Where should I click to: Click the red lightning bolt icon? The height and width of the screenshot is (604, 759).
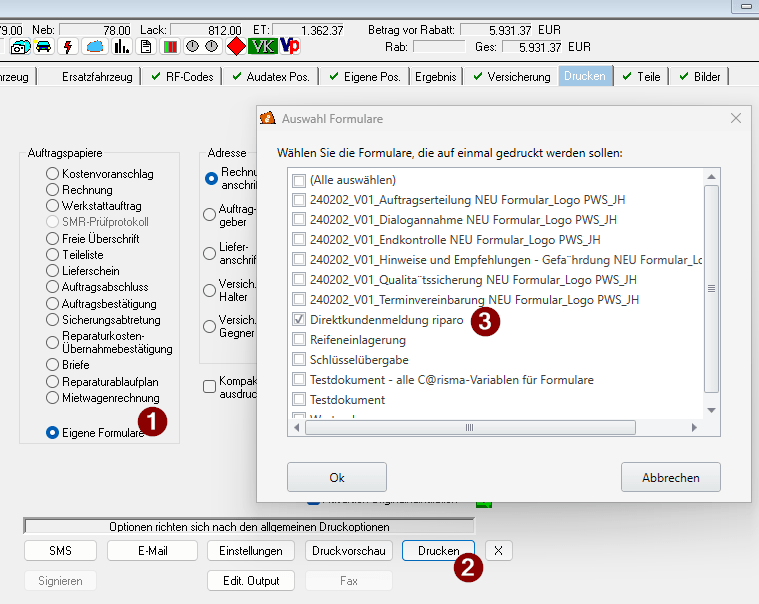[69, 47]
